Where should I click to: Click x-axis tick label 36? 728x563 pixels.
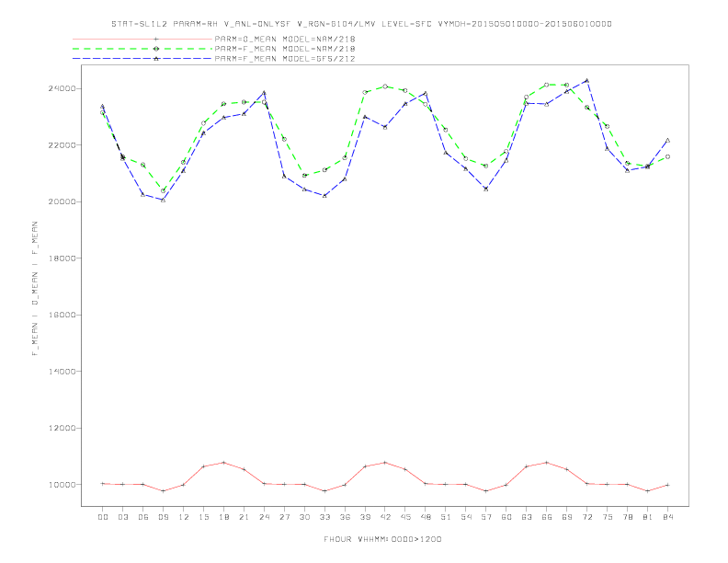click(x=345, y=517)
